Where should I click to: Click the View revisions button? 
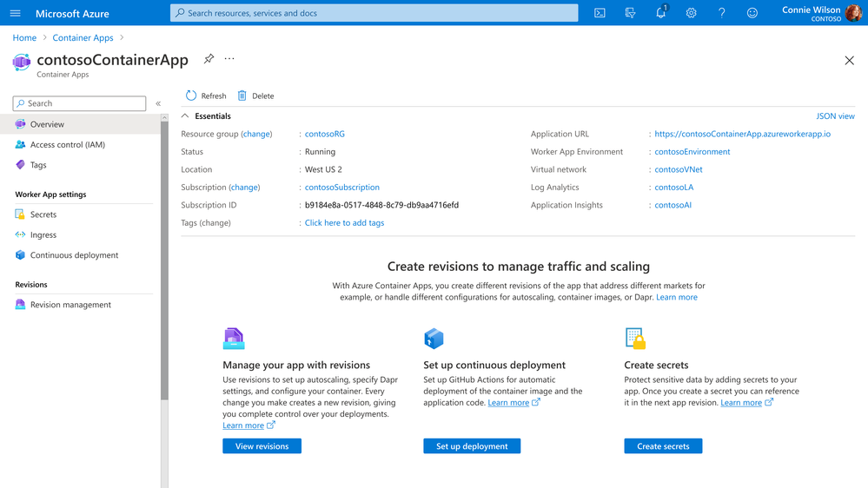point(262,446)
